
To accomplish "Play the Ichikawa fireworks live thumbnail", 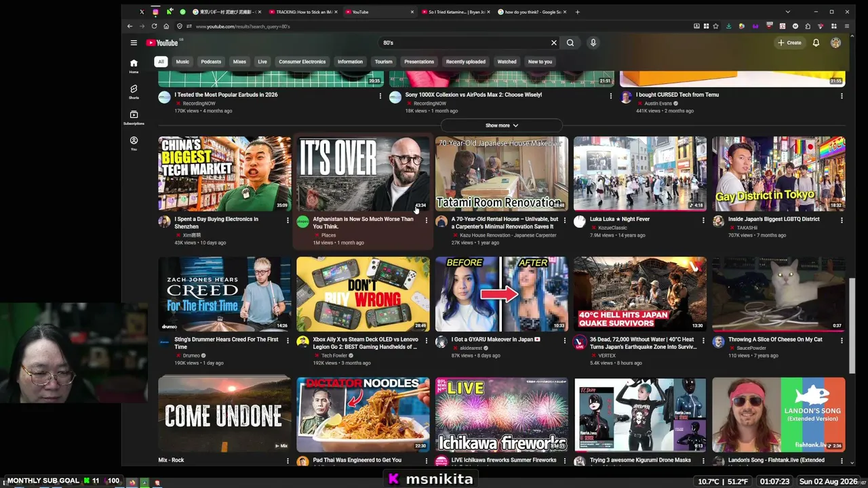I will 501,414.
